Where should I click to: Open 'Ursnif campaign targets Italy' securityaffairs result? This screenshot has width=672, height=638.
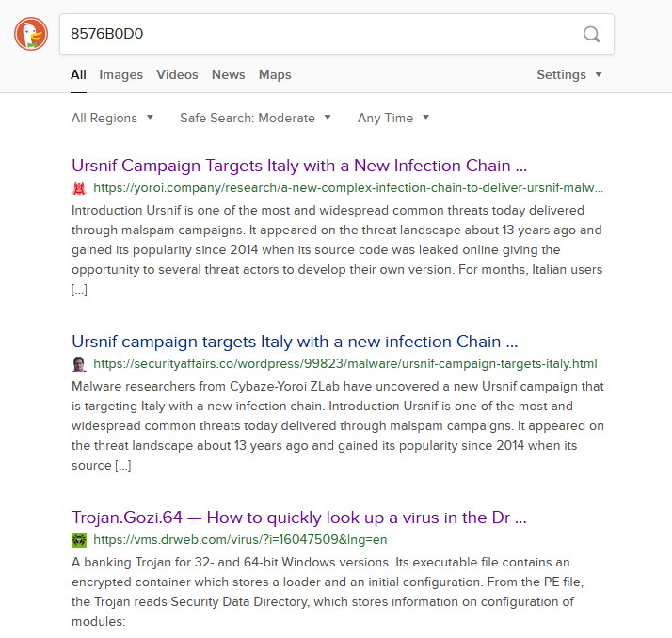(295, 342)
